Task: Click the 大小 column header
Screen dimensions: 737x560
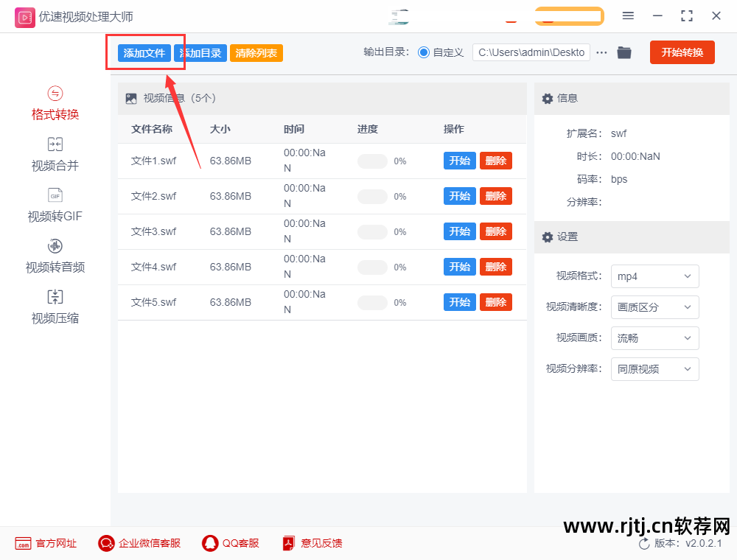Action: coord(220,129)
